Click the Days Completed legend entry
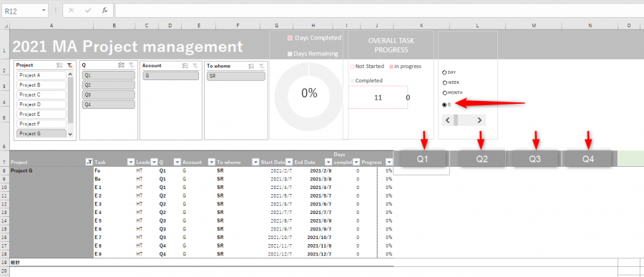 point(314,38)
